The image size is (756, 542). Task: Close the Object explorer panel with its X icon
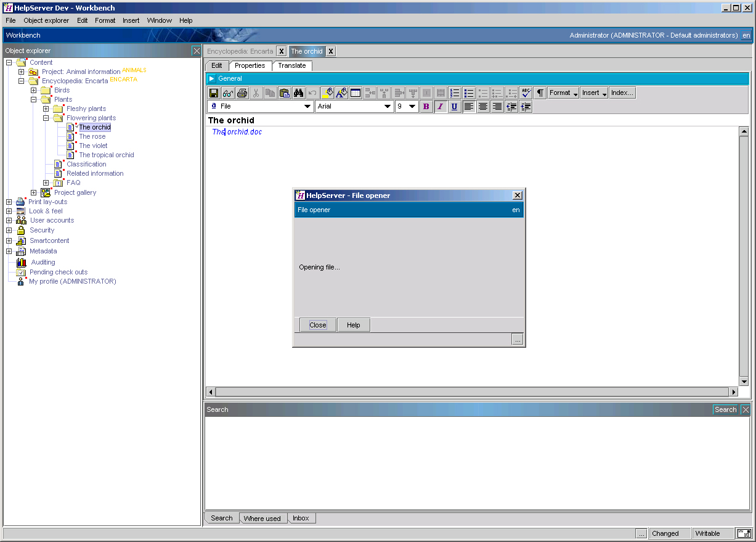(197, 51)
